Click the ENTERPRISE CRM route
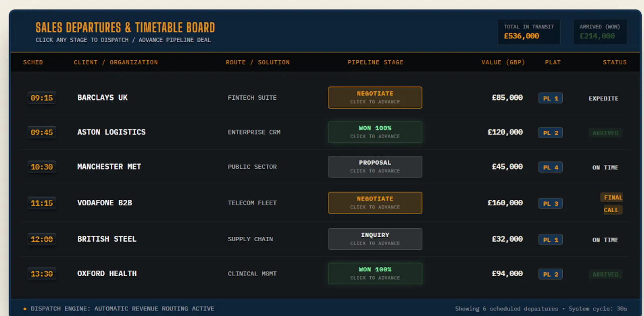Image resolution: width=644 pixels, height=316 pixels. click(254, 132)
